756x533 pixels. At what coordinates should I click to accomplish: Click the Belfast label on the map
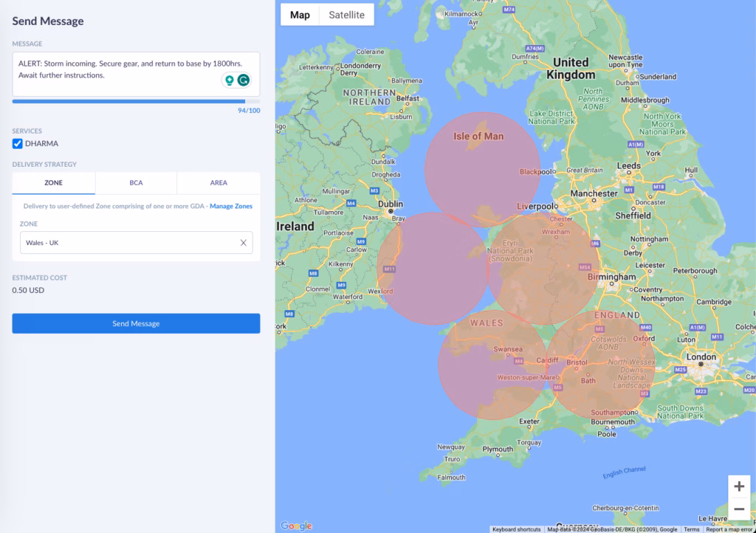[408, 98]
